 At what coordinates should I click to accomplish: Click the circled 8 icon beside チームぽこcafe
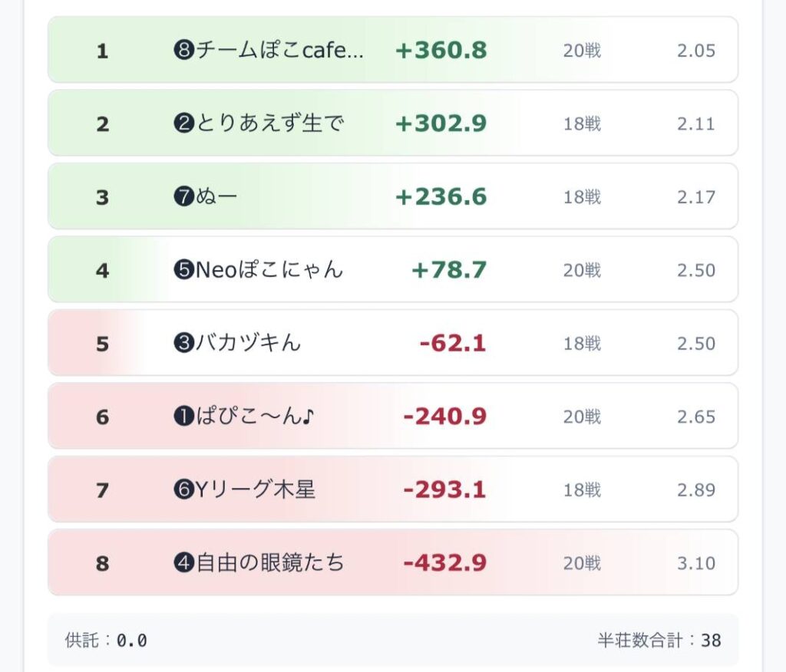coord(183,51)
